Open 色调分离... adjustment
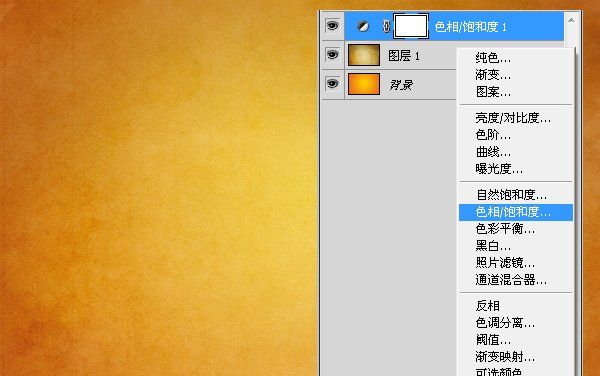This screenshot has width=600, height=376. point(505,323)
